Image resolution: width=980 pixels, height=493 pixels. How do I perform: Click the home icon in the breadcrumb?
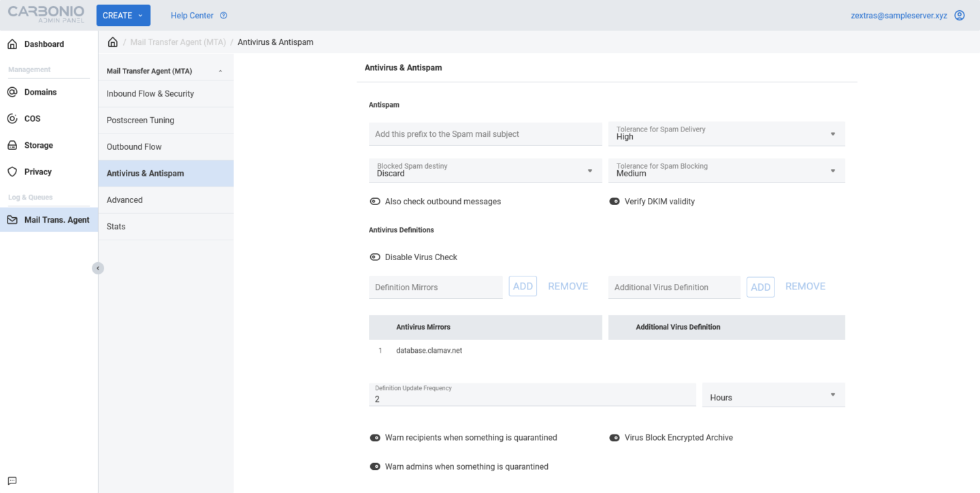coord(113,42)
